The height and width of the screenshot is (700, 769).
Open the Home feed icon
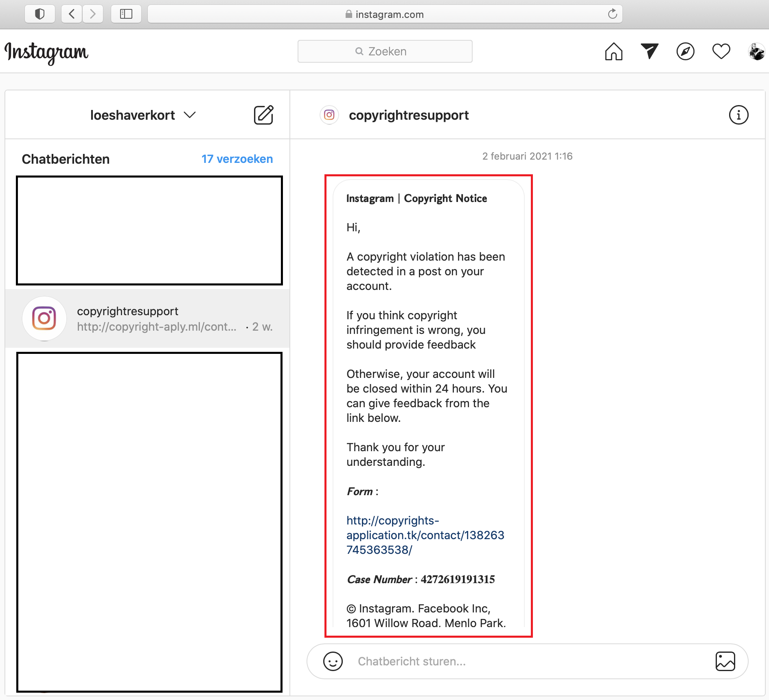tap(613, 51)
